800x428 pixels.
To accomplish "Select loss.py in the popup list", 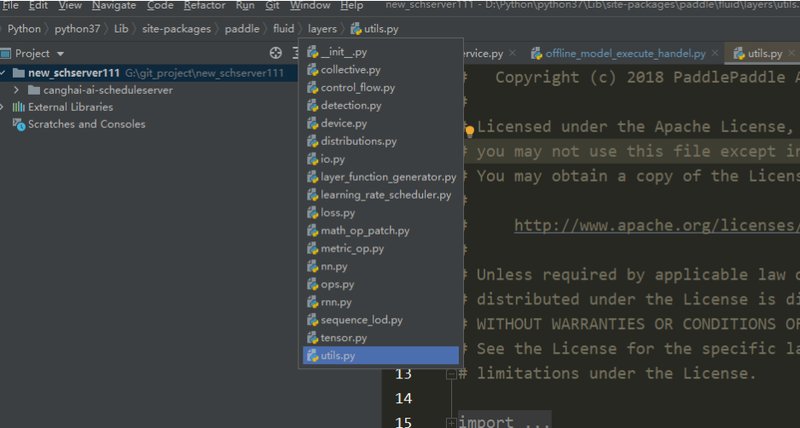I will click(x=381, y=213).
